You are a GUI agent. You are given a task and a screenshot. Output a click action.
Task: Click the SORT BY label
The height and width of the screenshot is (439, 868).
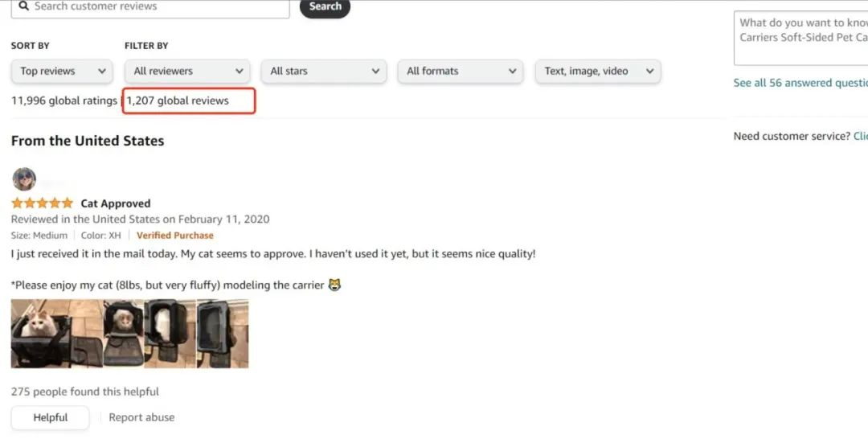pos(30,46)
